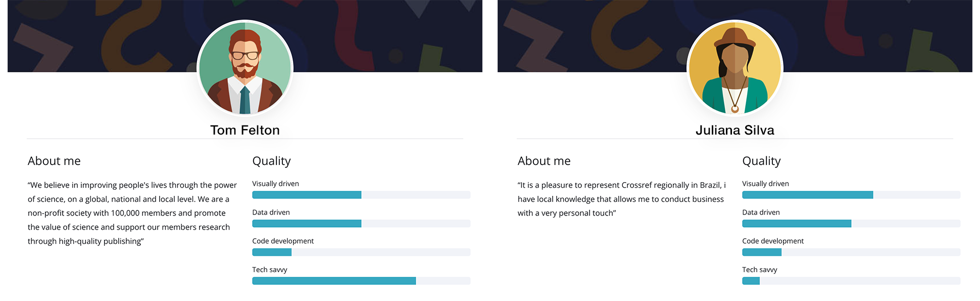Click Tom Felton's Tech savvy progress bar
Image resolution: width=980 pixels, height=301 pixels.
(361, 281)
